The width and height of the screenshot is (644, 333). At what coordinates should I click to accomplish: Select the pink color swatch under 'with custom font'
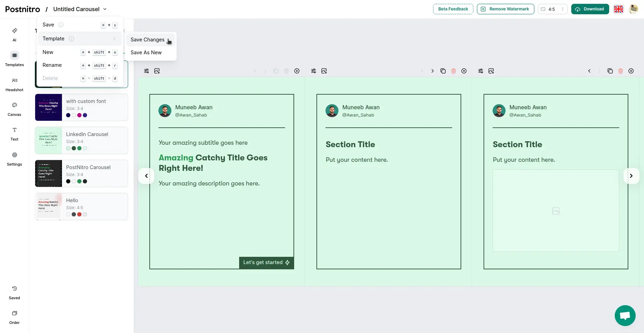79,115
